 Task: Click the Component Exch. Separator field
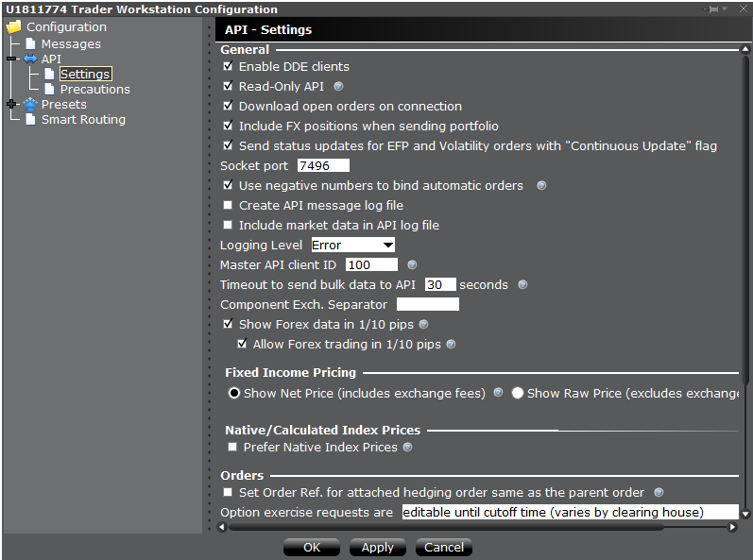[428, 304]
